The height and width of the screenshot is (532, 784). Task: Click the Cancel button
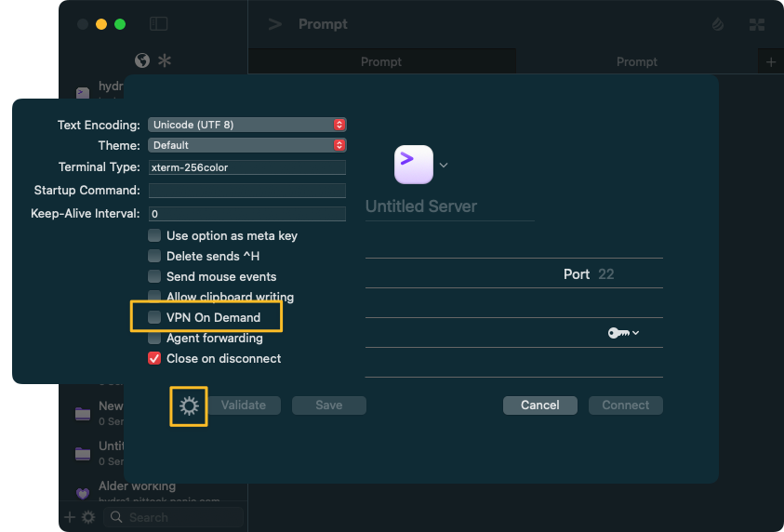540,405
